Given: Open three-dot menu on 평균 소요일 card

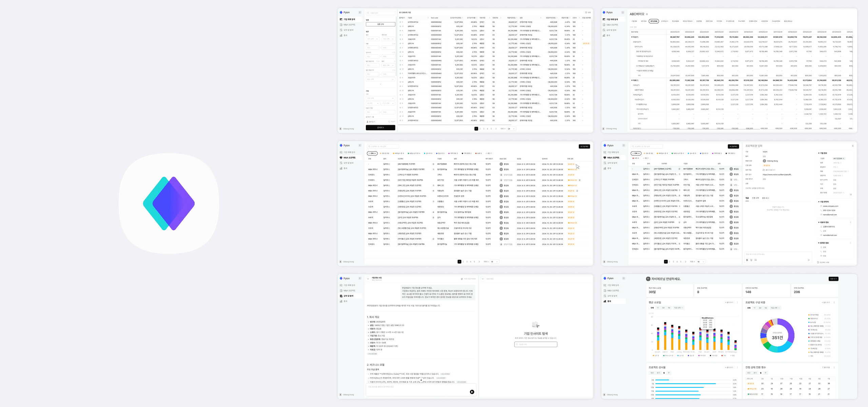Looking at the screenshot, I should point(737,302).
